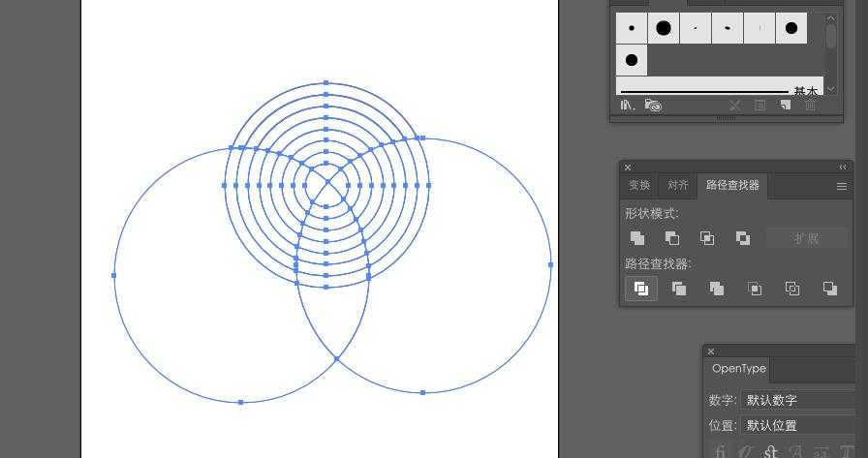868x458 pixels.
Task: Open the Pathfinder panel options menu
Action: pos(841,186)
